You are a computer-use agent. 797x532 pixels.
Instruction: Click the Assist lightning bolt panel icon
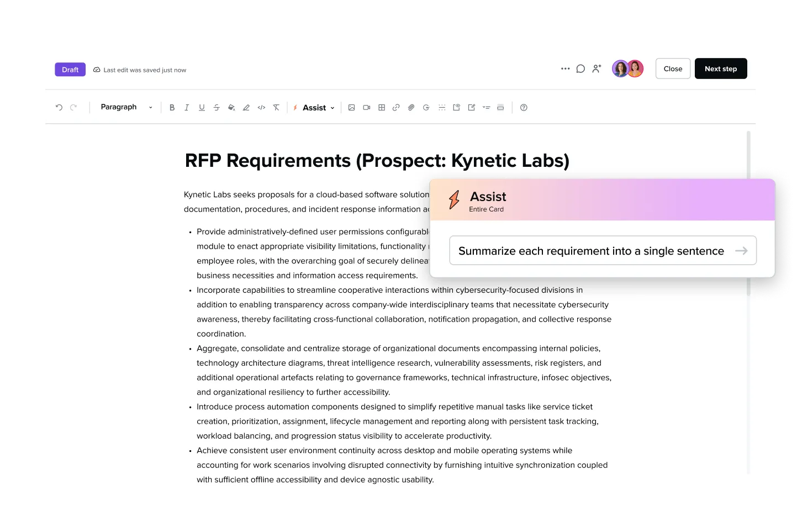pos(454,199)
